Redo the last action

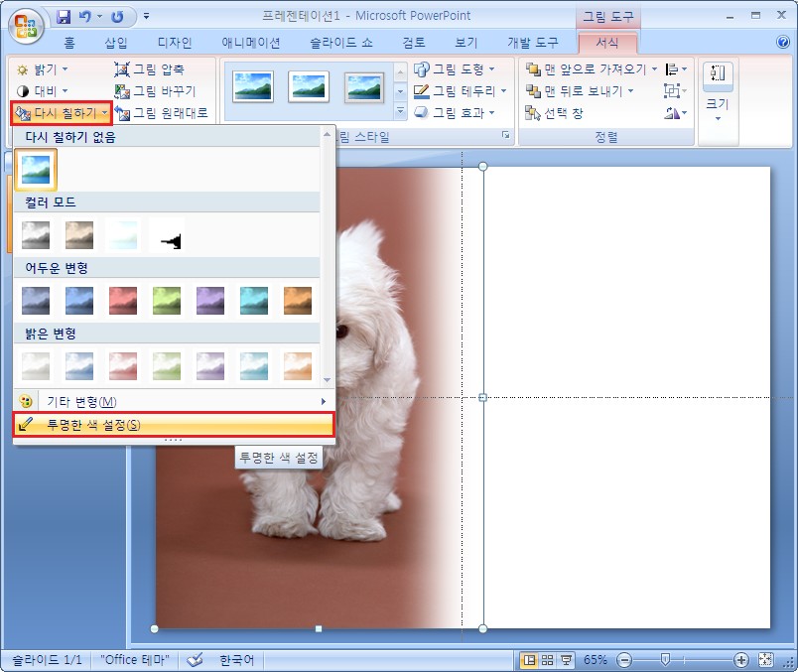[x=117, y=17]
